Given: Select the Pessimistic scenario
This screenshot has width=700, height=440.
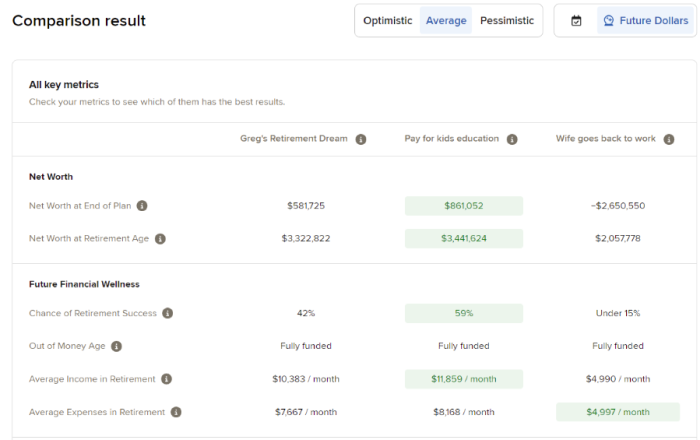Looking at the screenshot, I should coord(507,21).
